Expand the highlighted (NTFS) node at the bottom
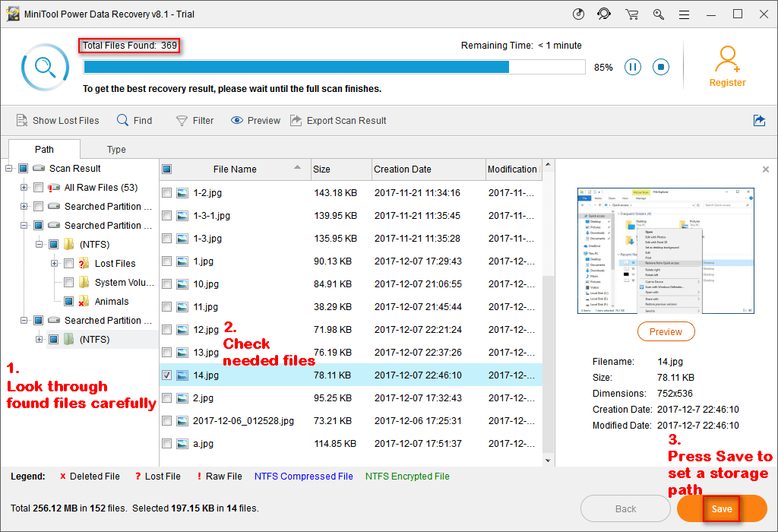 point(39,340)
